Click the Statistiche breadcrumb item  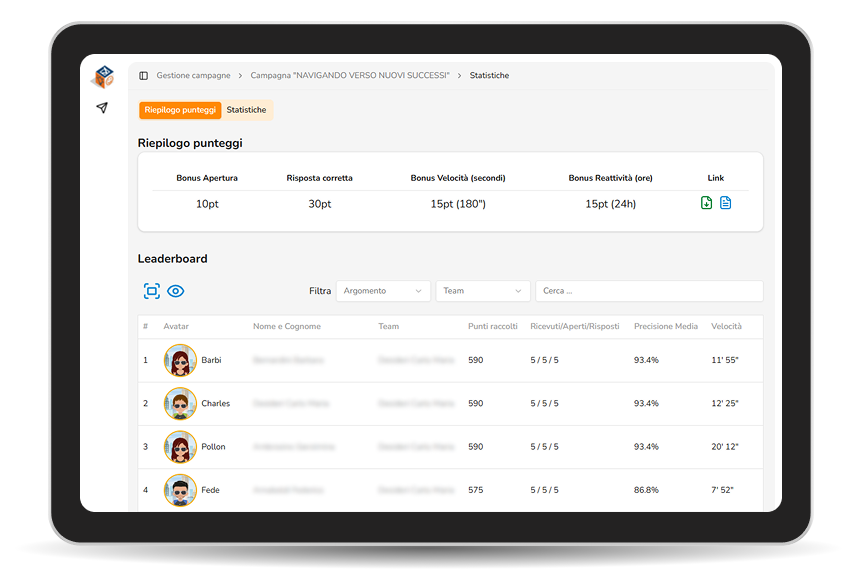489,76
